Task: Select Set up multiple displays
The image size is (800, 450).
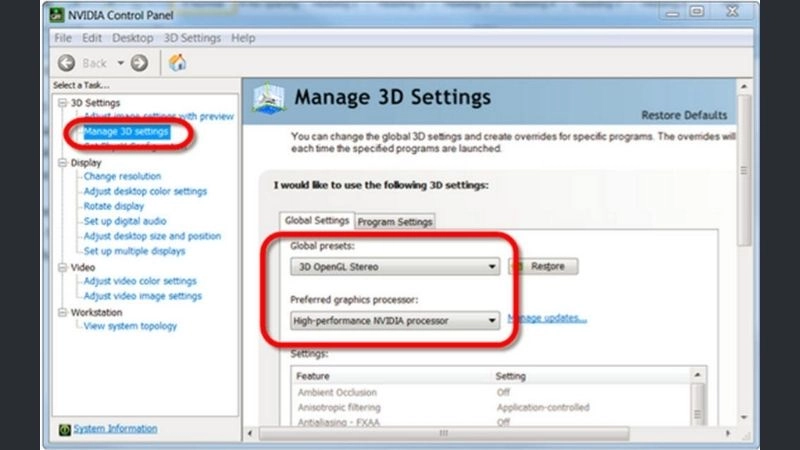Action: 135,251
